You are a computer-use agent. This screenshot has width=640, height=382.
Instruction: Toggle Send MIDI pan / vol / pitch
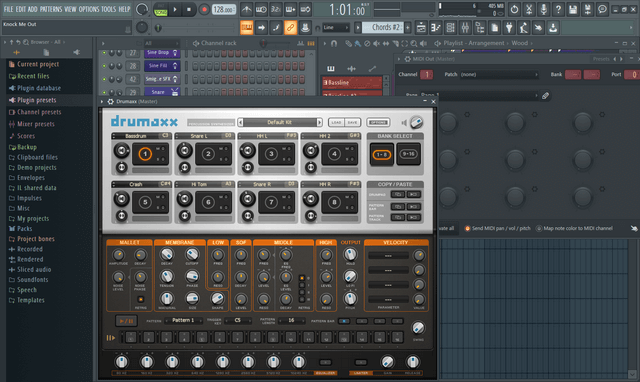point(498,229)
